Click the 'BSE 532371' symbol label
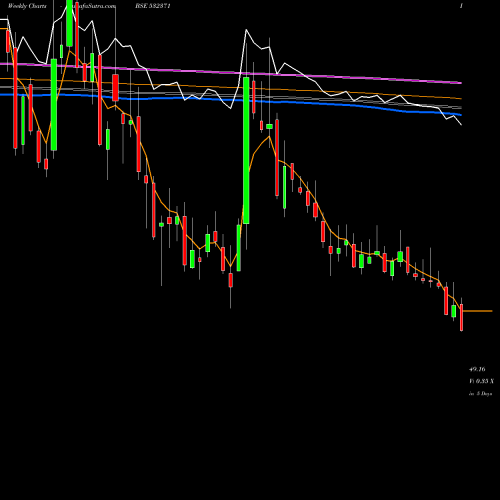The height and width of the screenshot is (500, 500). pos(153,6)
